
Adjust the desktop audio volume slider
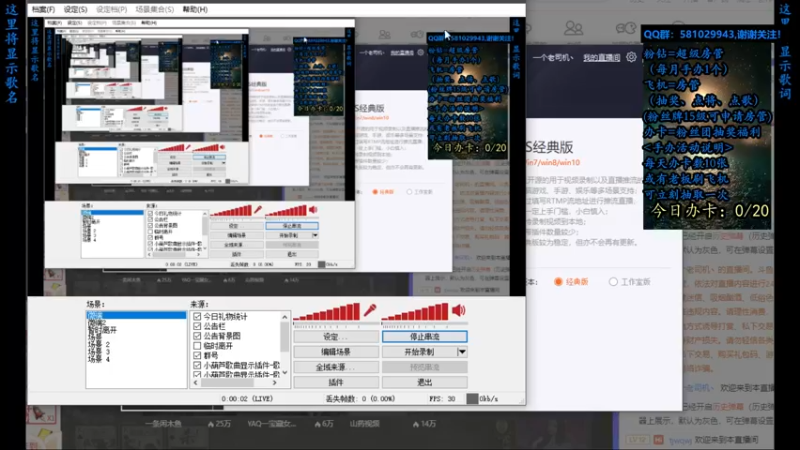click(x=416, y=312)
